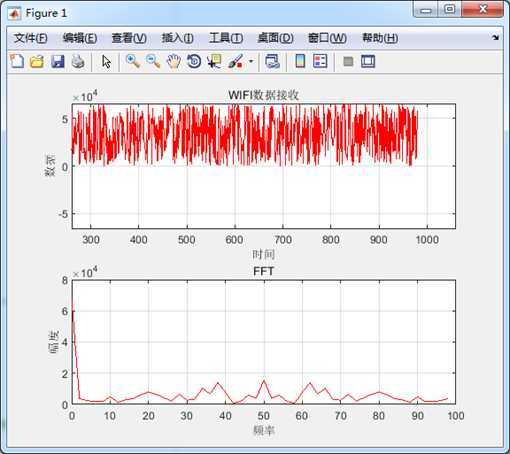This screenshot has height=454, width=510.
Task: Click the Link Plot icon
Action: pyautogui.click(x=272, y=62)
